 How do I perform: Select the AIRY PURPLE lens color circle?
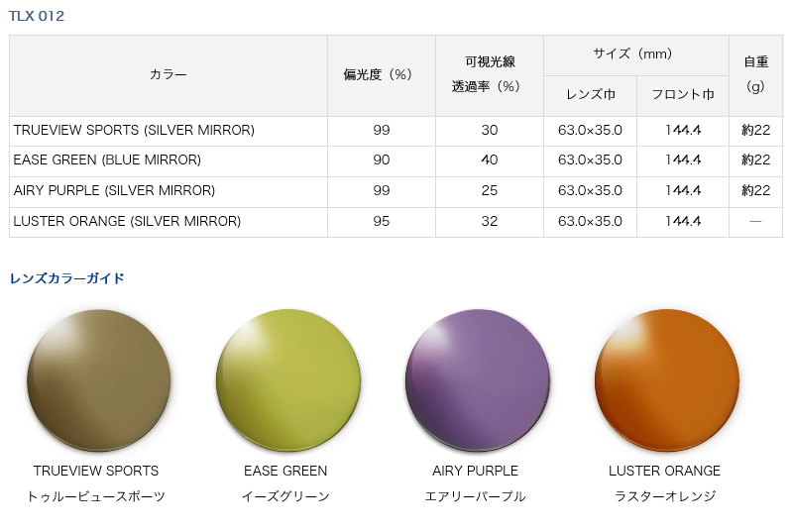477,380
